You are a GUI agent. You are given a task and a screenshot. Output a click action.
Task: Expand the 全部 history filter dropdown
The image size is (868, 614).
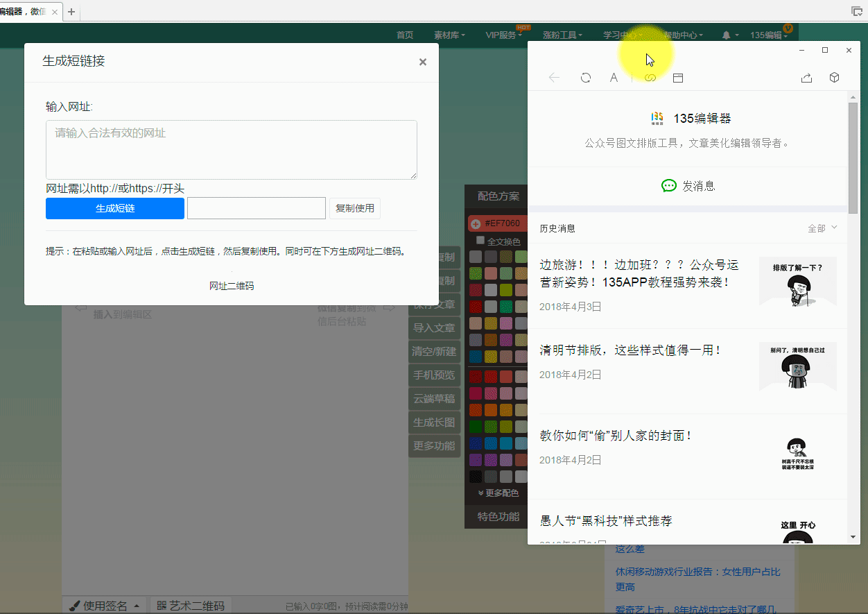point(822,228)
